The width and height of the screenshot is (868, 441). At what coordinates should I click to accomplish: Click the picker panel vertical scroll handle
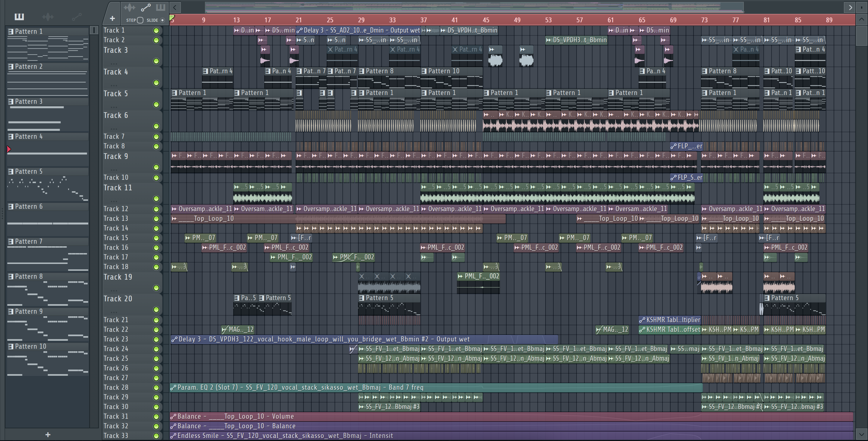coord(94,30)
